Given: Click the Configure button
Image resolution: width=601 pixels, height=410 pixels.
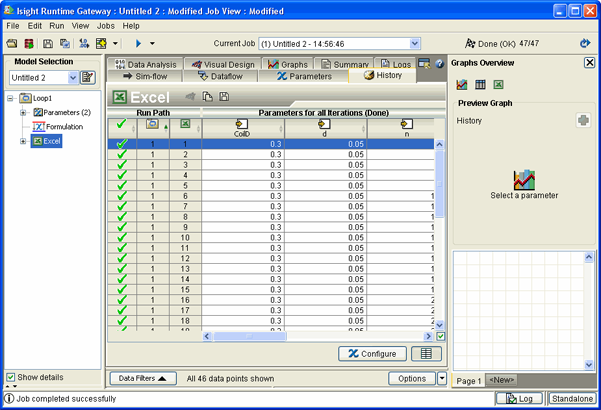Looking at the screenshot, I should coord(373,354).
